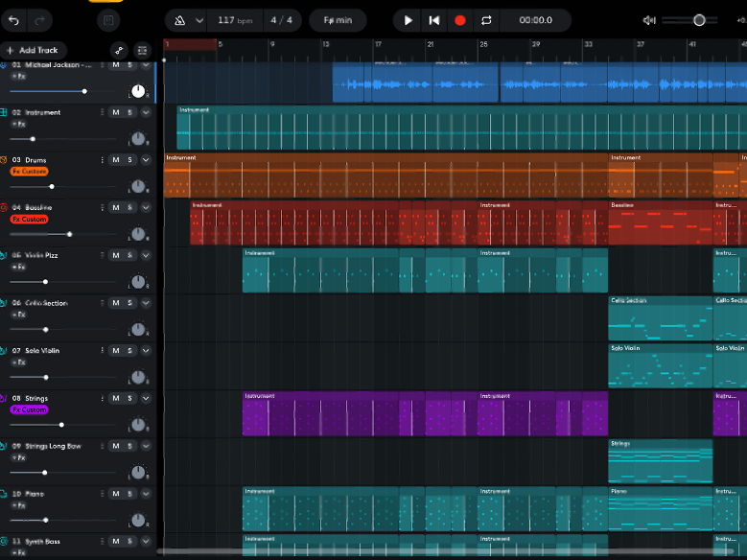Start recording with the red button
Viewport: 747px width, 560px height.
459,20
